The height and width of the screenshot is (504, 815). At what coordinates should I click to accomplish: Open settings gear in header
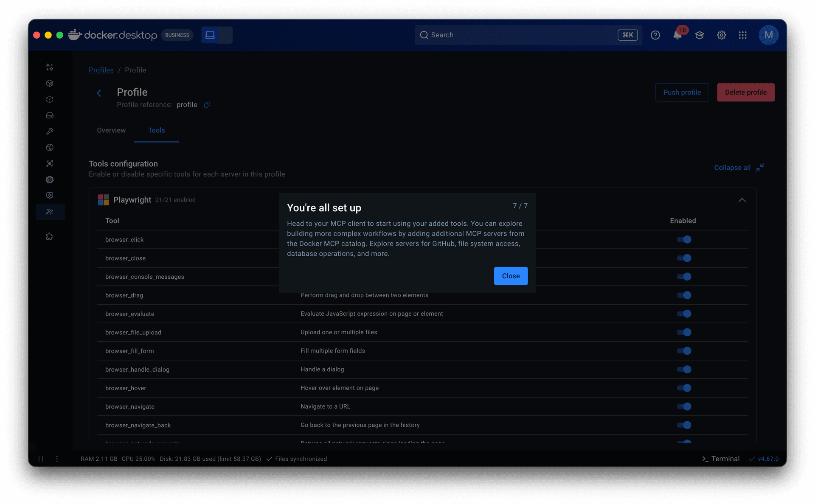tap(721, 35)
